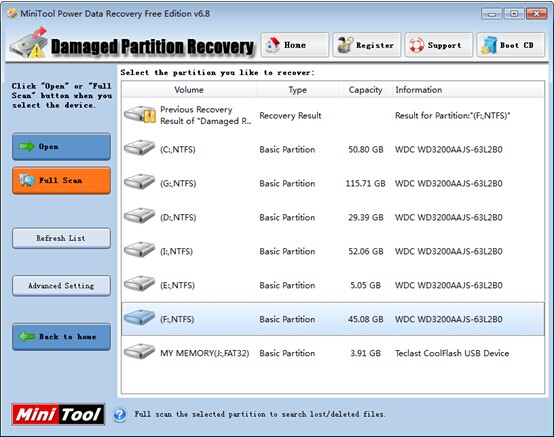554x437 pixels.
Task: Select the C: NTFS drive icon
Action: tap(140, 147)
